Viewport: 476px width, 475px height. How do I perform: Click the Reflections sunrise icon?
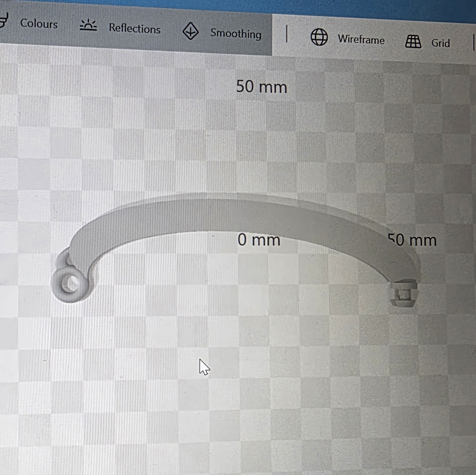pos(88,25)
